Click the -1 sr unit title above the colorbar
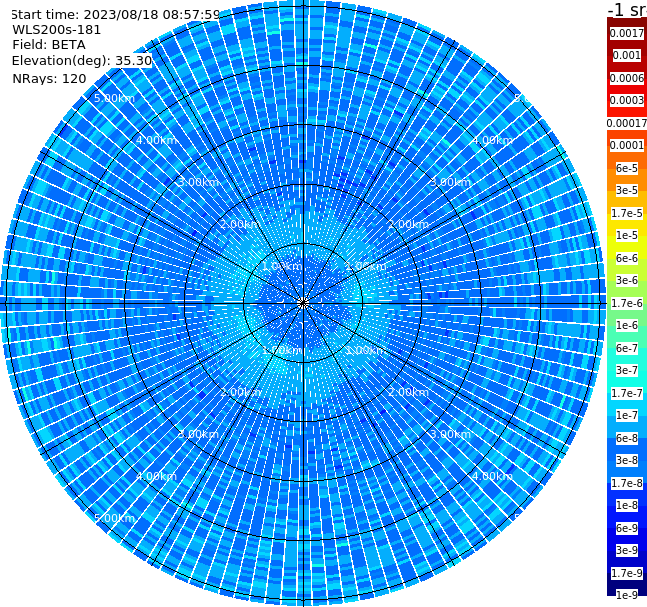The height and width of the screenshot is (607, 647). point(627,10)
